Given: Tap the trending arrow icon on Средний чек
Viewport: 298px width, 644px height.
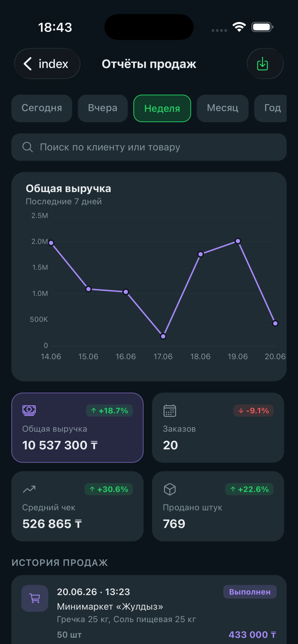Looking at the screenshot, I should click(29, 489).
